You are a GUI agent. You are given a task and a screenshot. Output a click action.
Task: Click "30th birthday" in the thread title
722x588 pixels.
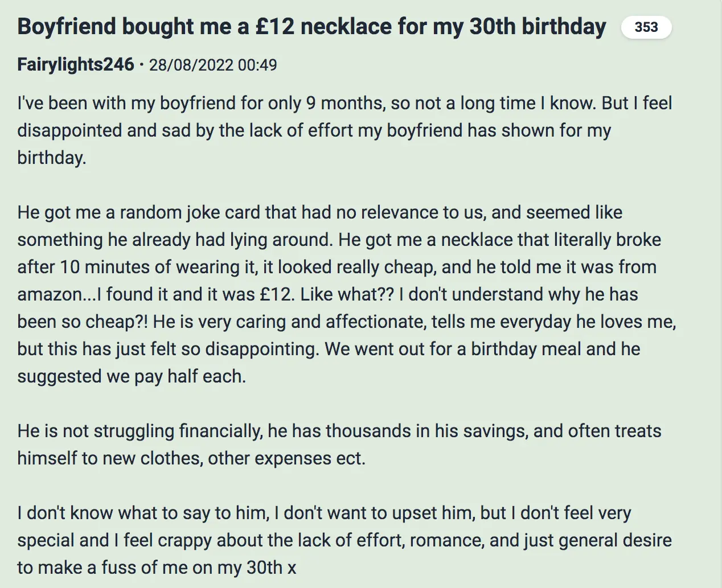[537, 27]
